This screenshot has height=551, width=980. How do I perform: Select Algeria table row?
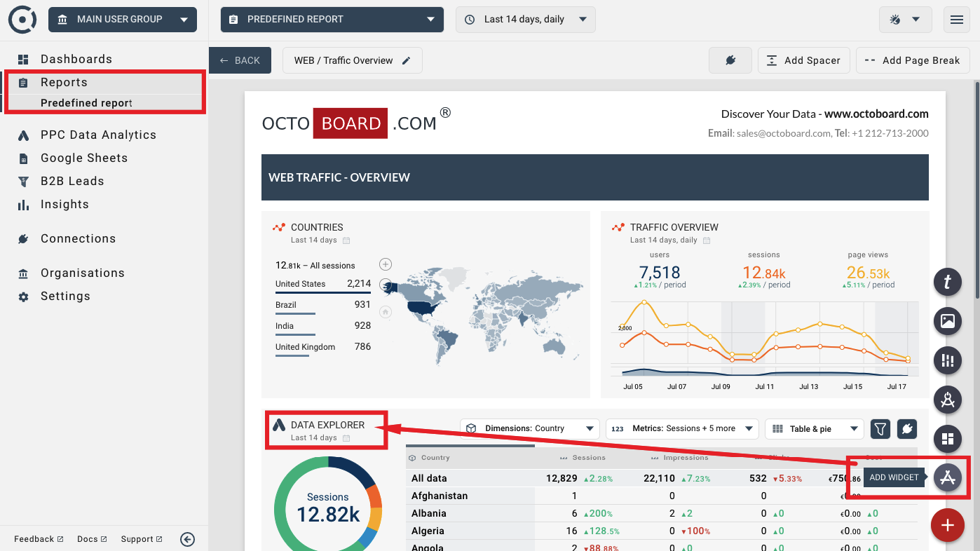point(661,531)
